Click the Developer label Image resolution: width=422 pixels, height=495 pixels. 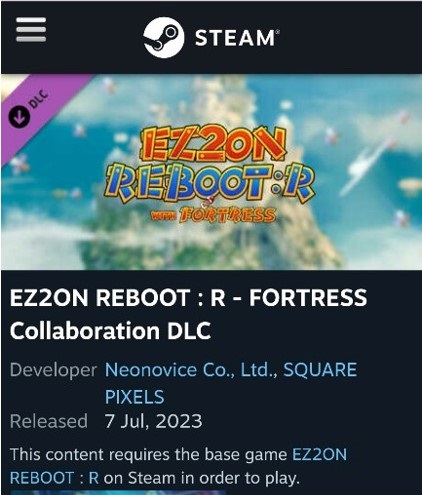pyautogui.click(x=53, y=370)
